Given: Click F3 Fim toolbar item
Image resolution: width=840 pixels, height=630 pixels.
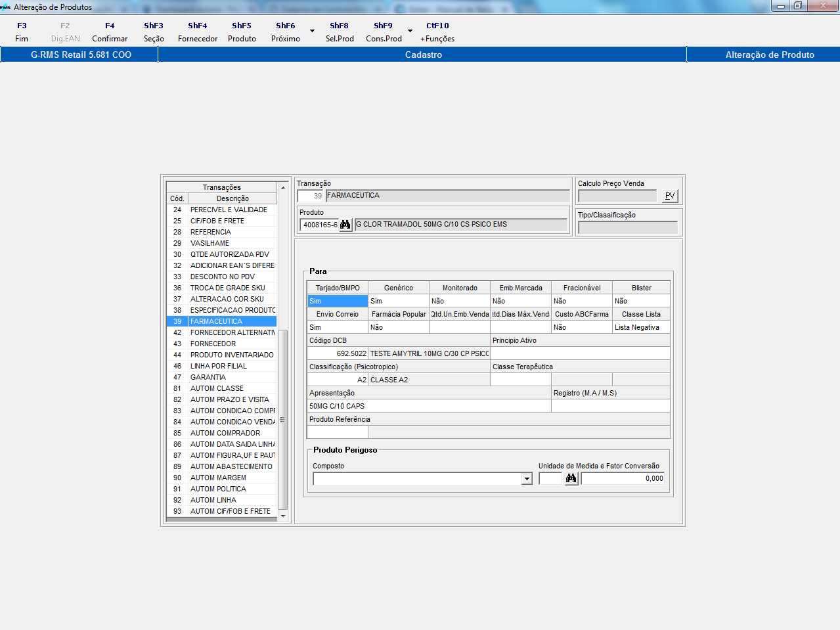Looking at the screenshot, I should coord(22,32).
